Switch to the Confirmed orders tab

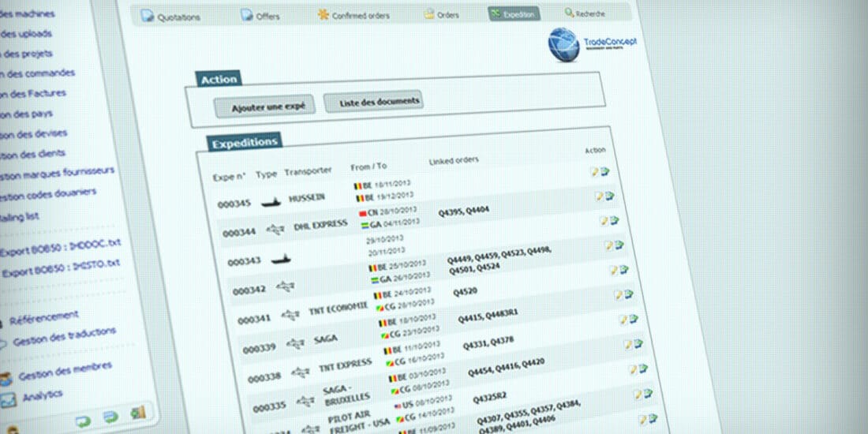coord(354,16)
